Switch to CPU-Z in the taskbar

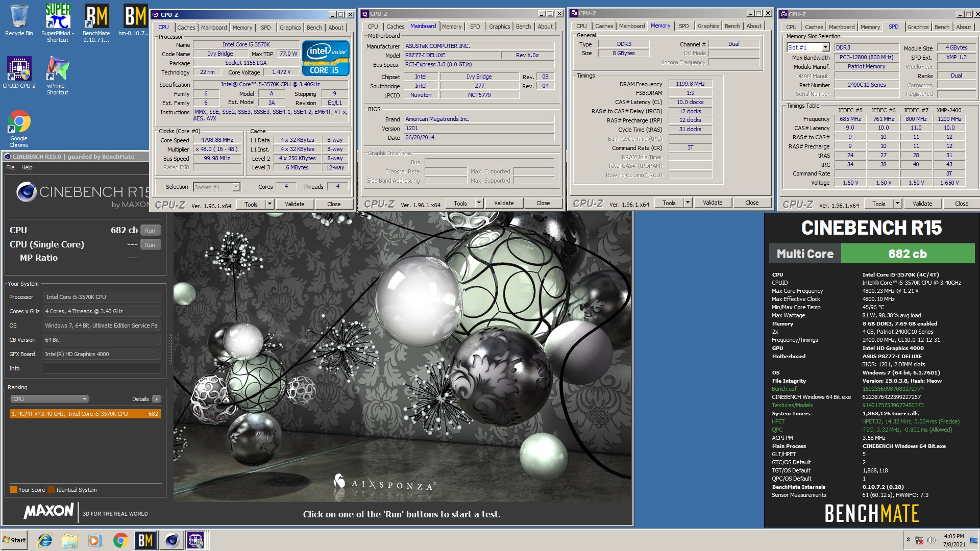(x=196, y=540)
